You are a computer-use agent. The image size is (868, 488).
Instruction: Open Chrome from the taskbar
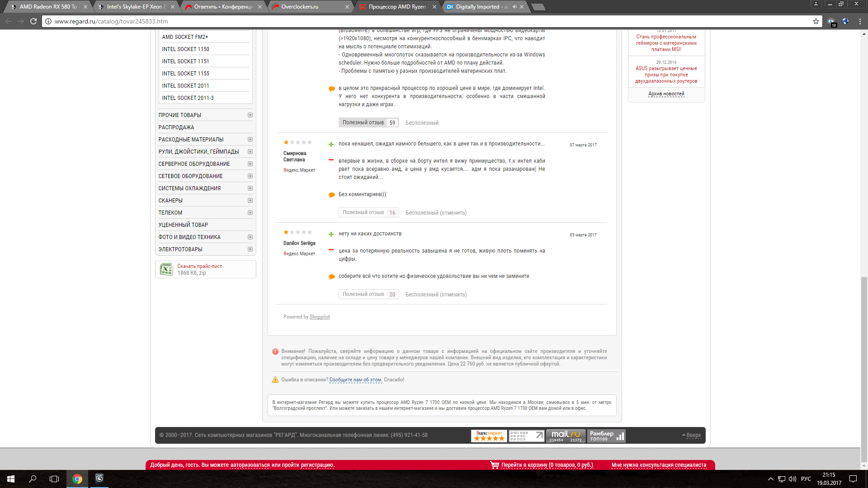77,479
